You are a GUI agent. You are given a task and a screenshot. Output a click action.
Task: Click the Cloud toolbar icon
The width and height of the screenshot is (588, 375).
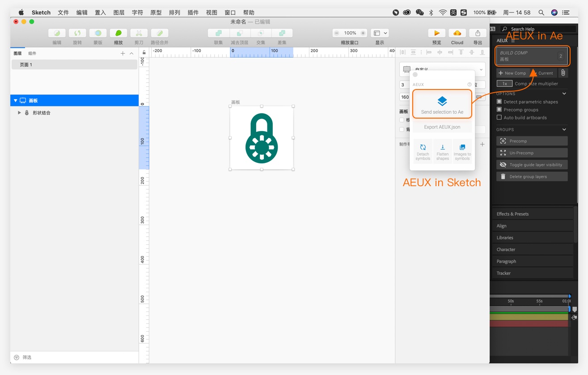point(457,33)
